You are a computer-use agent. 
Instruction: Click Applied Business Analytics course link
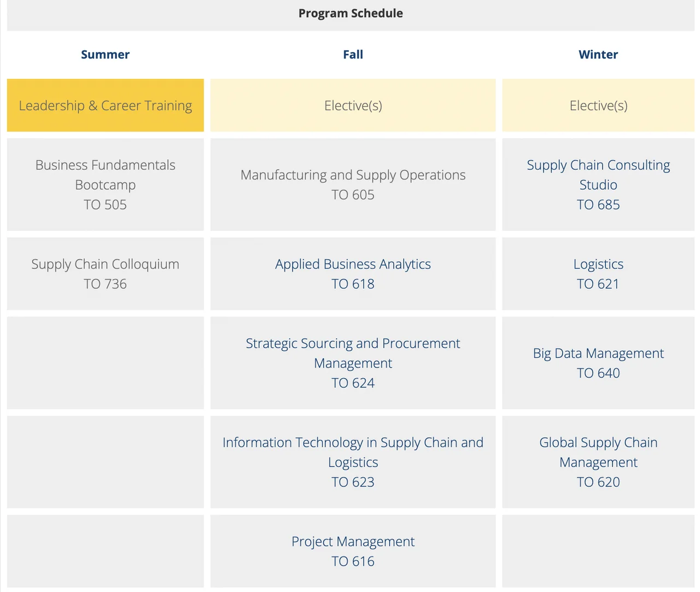[x=353, y=264]
